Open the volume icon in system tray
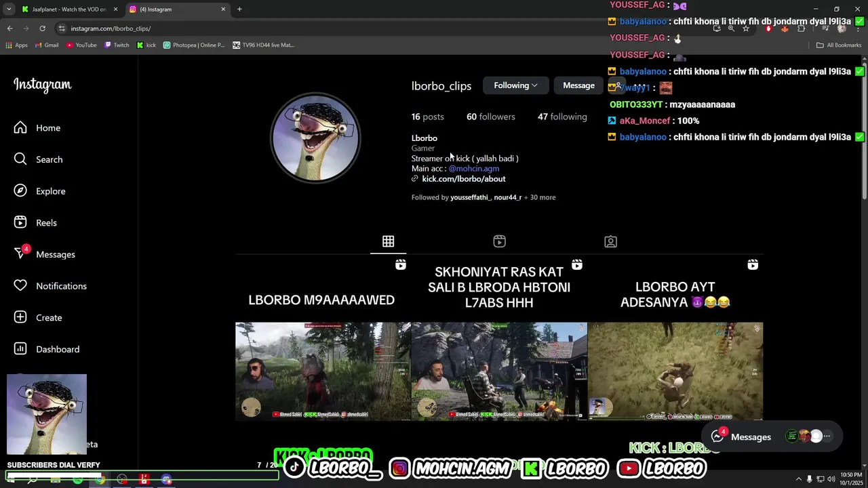The height and width of the screenshot is (488, 868). point(831,479)
